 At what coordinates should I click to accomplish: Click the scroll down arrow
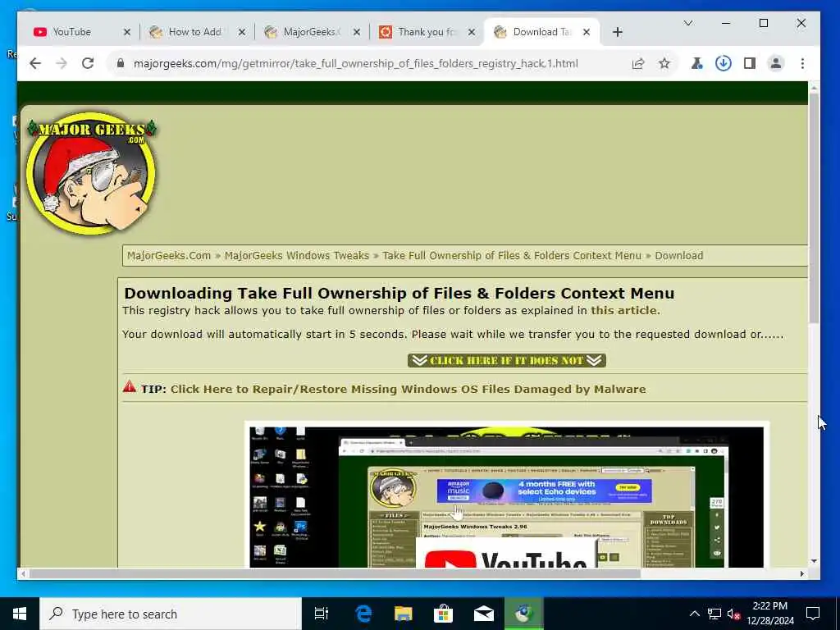[x=814, y=561]
